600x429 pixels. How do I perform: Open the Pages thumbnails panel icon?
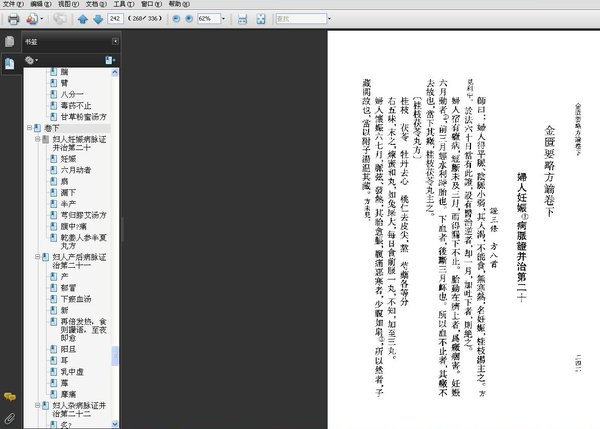pos(10,41)
